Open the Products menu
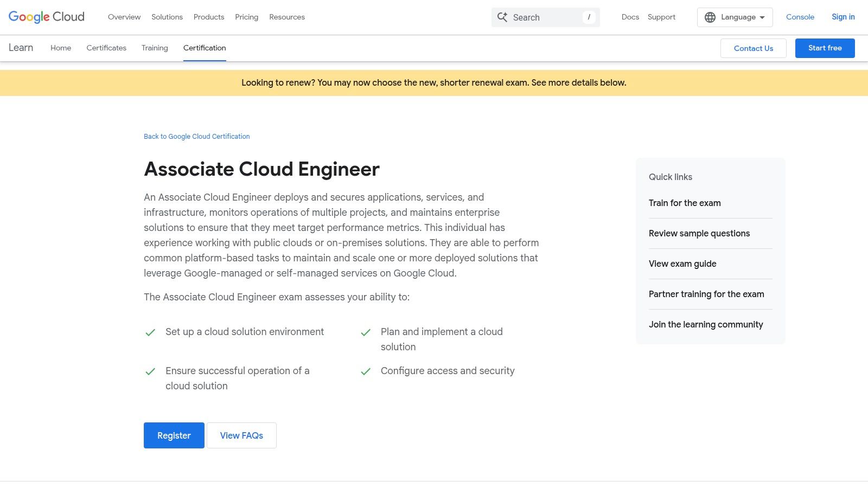This screenshot has width=868, height=488. tap(208, 17)
